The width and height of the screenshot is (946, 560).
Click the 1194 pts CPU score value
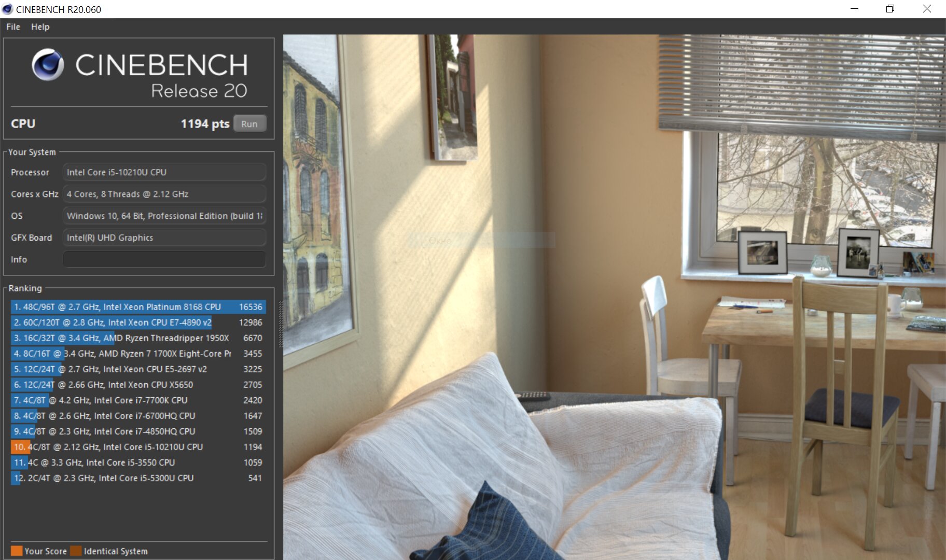pyautogui.click(x=205, y=124)
